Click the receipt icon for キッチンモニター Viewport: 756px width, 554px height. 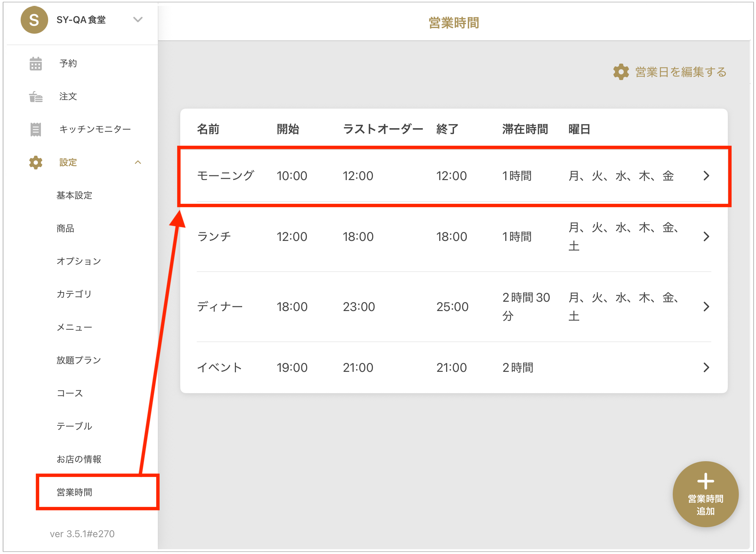35,129
